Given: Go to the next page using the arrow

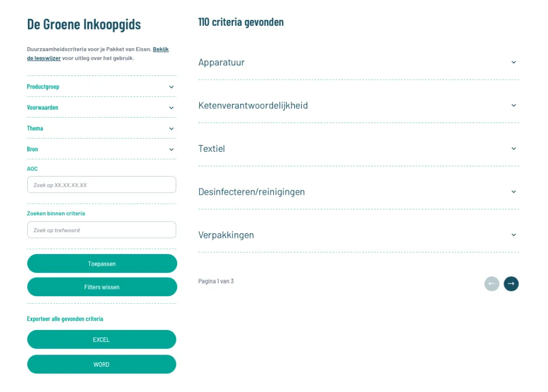Looking at the screenshot, I should 510,284.
